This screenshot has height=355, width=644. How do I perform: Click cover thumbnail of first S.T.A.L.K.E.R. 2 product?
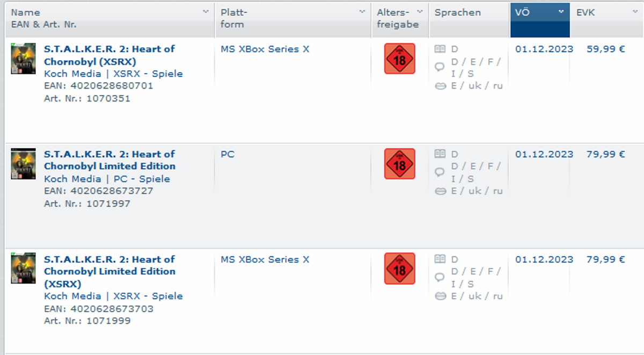(23, 59)
